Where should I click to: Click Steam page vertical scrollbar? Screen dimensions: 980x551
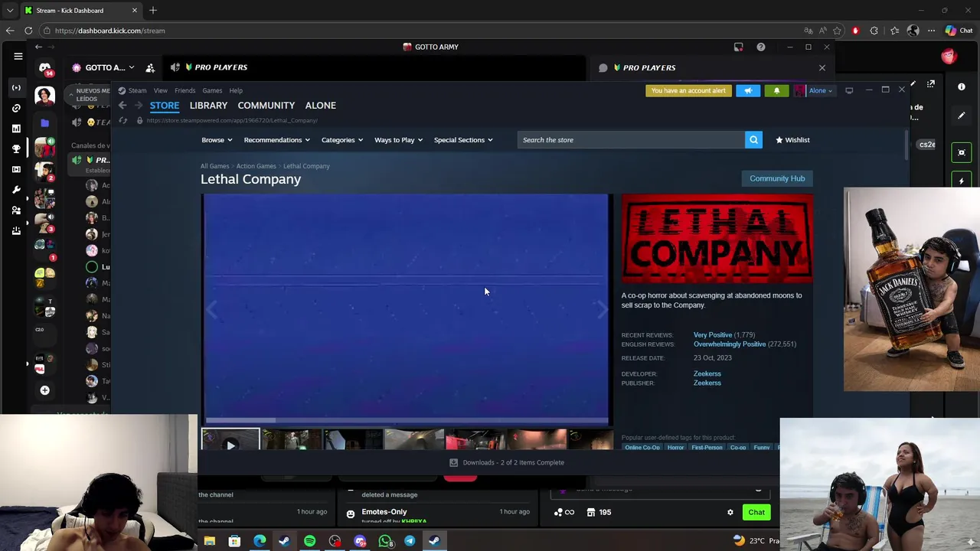click(906, 145)
